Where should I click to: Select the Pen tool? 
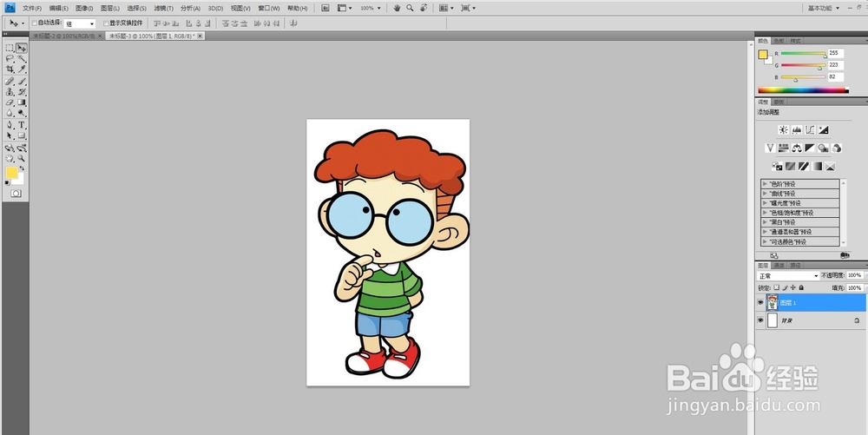(10, 125)
